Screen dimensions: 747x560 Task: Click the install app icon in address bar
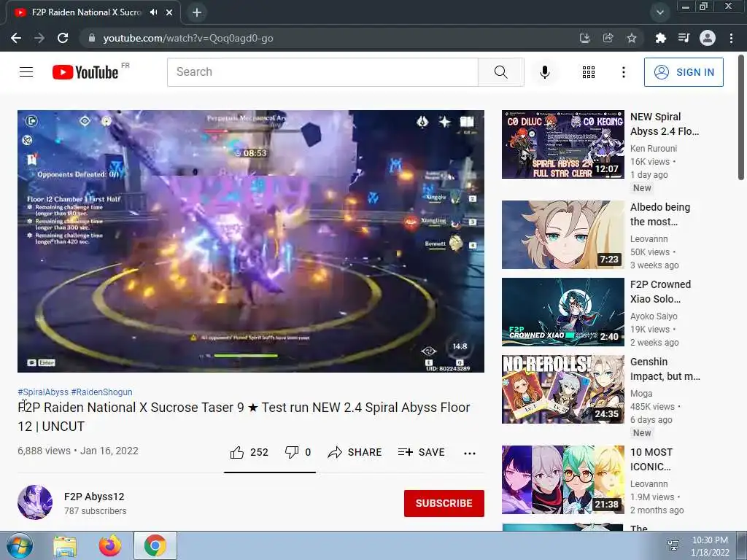point(584,38)
